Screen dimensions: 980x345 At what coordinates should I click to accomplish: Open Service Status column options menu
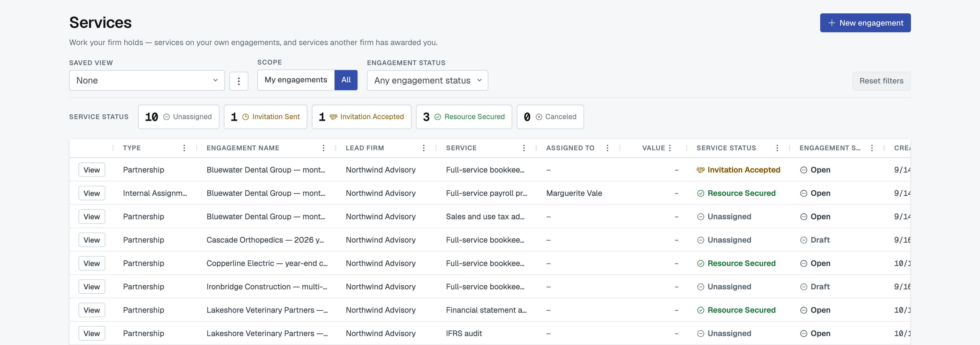[x=777, y=148]
